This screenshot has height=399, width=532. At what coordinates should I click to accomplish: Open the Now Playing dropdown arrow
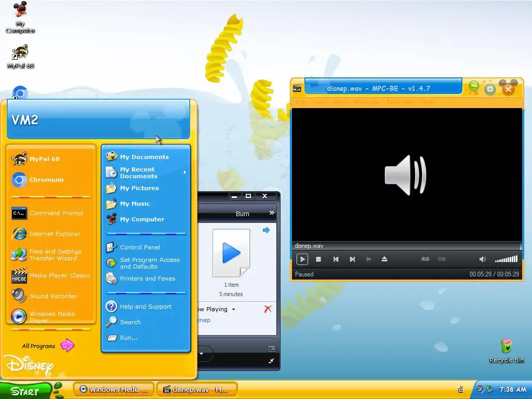[x=233, y=310]
